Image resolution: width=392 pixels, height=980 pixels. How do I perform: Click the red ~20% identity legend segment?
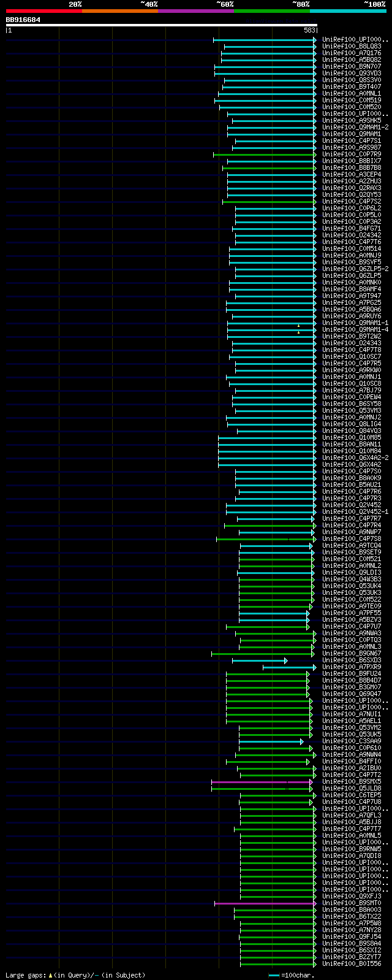point(43,10)
